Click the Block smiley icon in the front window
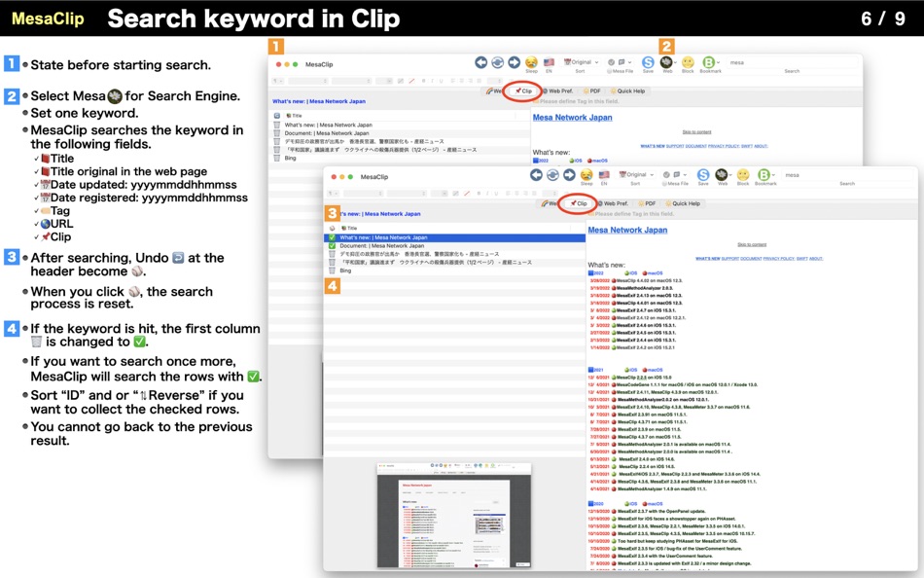The image size is (924, 578). click(743, 174)
